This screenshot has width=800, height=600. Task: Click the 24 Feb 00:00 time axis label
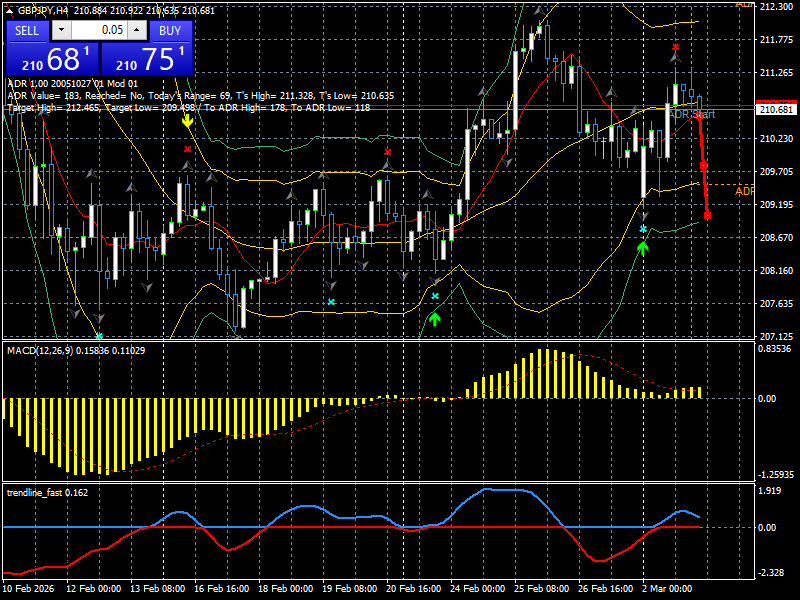tap(478, 589)
